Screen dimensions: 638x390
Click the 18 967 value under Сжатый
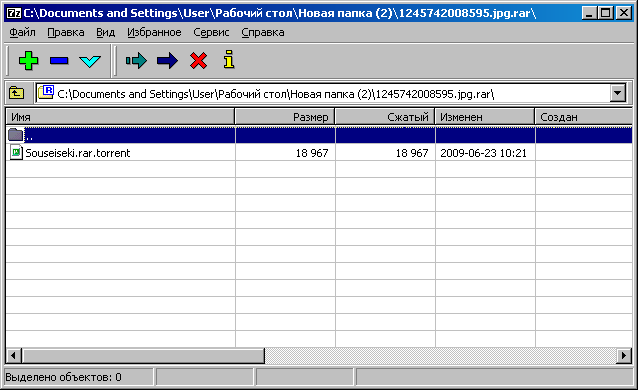(x=412, y=153)
